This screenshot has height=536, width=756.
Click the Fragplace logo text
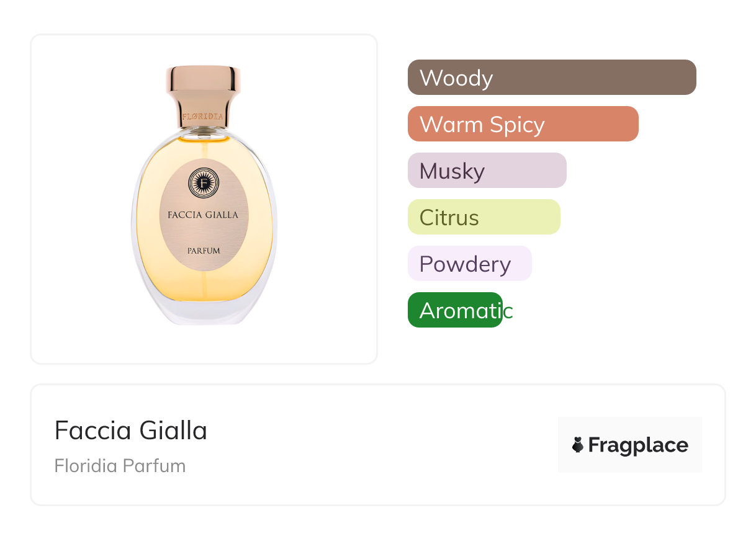click(x=638, y=445)
